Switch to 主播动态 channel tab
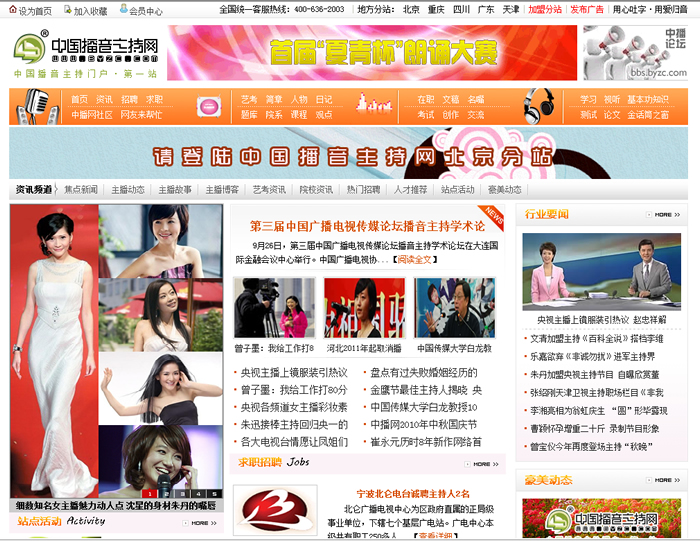This screenshot has height=541, width=700. [128, 190]
